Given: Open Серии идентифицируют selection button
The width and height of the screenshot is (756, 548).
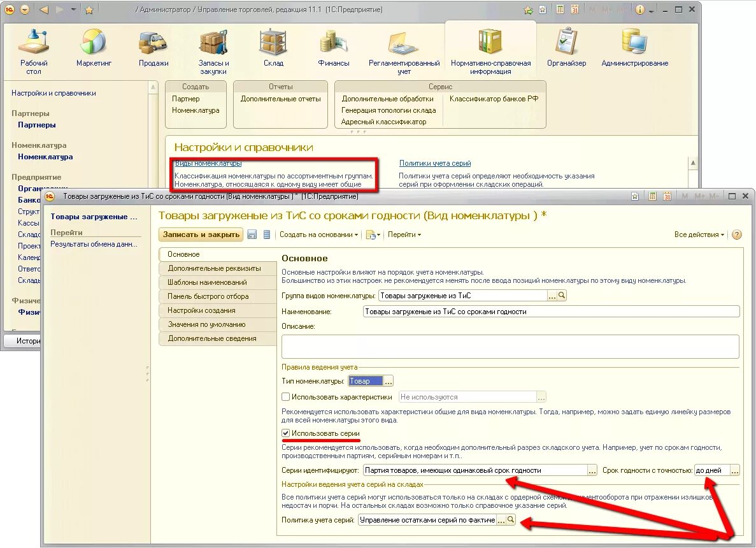Looking at the screenshot, I should click(592, 470).
